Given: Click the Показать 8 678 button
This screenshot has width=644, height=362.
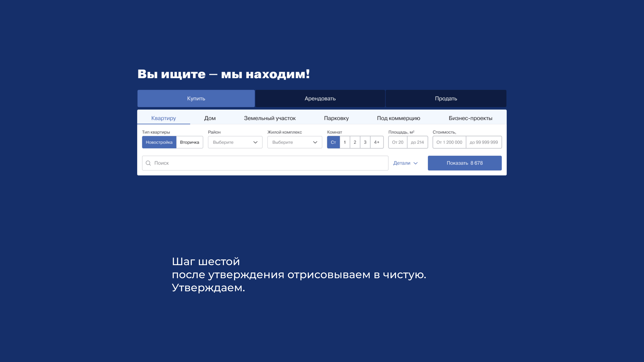Looking at the screenshot, I should (x=465, y=163).
